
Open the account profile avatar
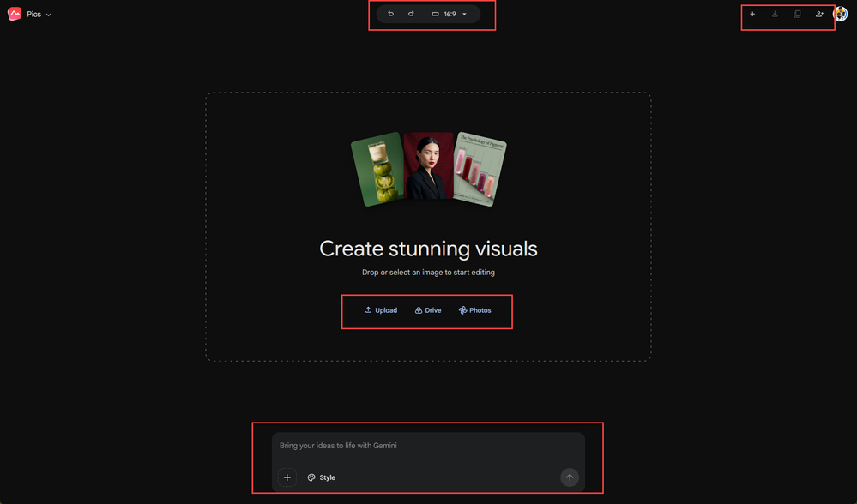tap(840, 14)
